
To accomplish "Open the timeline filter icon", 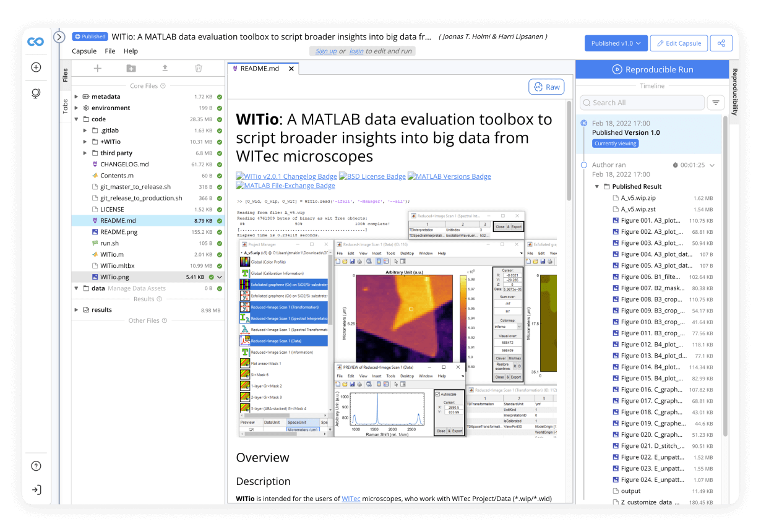I will click(x=716, y=102).
